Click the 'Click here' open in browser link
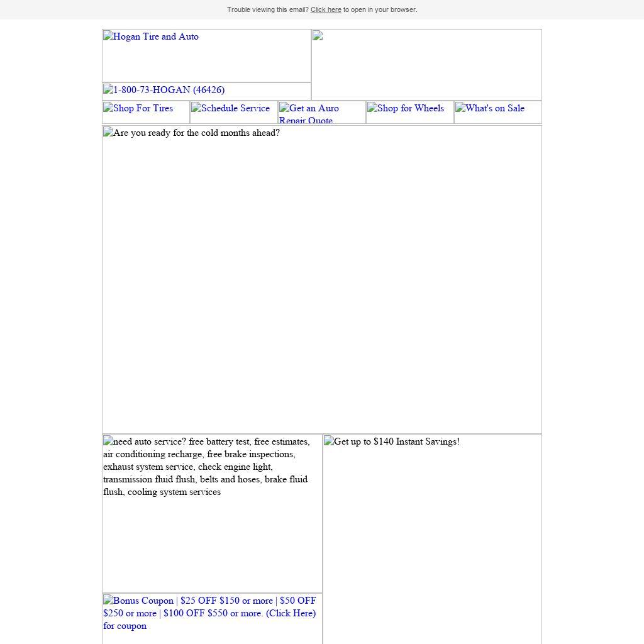Screen dimensions: 644x644 pos(325,9)
